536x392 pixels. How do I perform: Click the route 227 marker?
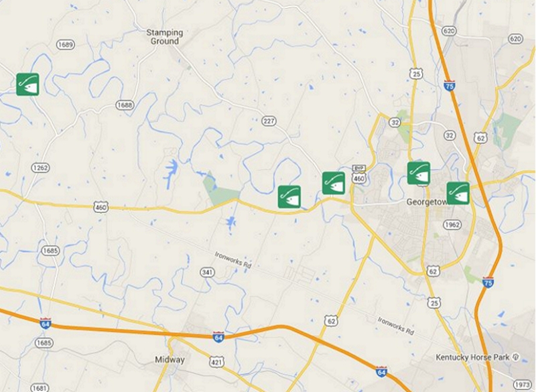coord(269,121)
